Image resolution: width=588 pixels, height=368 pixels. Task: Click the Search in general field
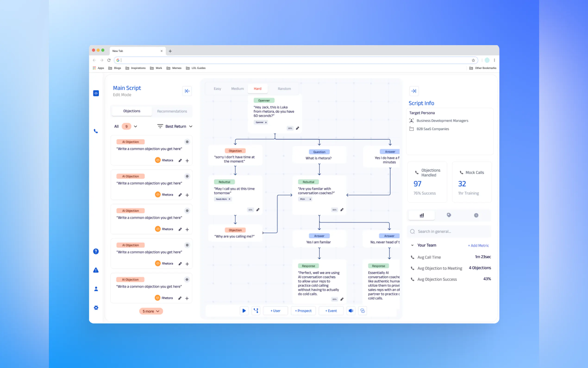[x=450, y=232]
